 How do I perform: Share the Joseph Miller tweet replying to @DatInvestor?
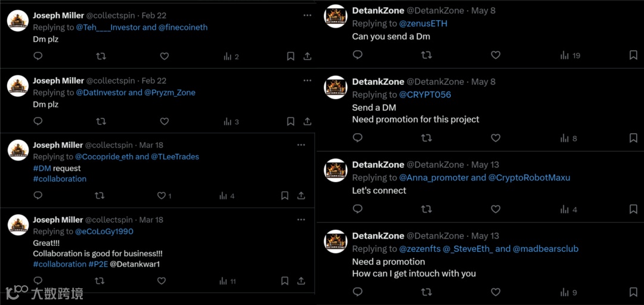(x=307, y=121)
